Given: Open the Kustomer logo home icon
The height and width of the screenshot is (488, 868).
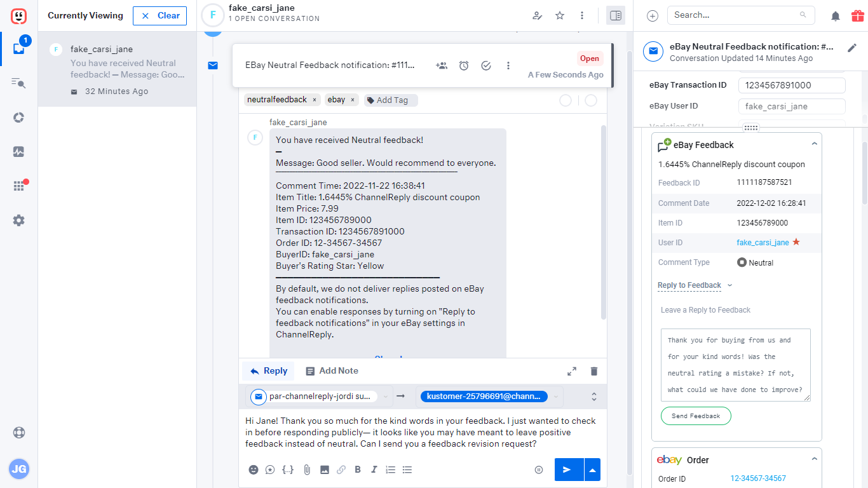Looking at the screenshot, I should coord(18,15).
